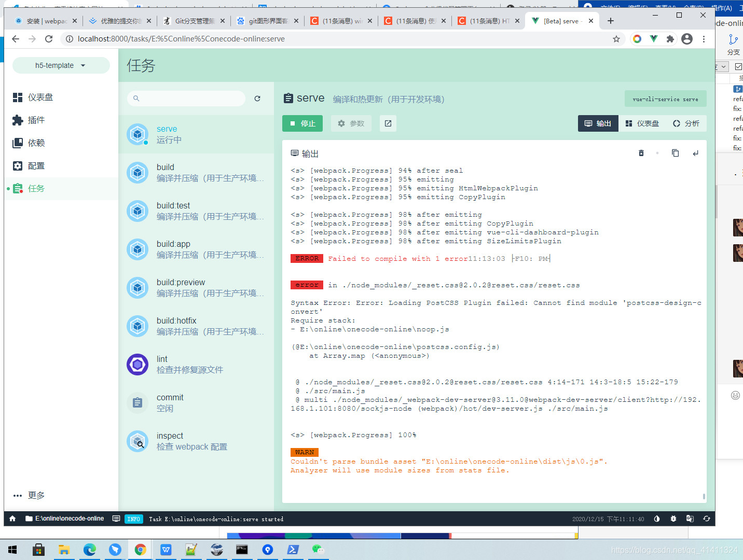Viewport: 743px width, 560px height.
Task: Switch to the 安装 | webpack browser tab
Action: point(46,21)
